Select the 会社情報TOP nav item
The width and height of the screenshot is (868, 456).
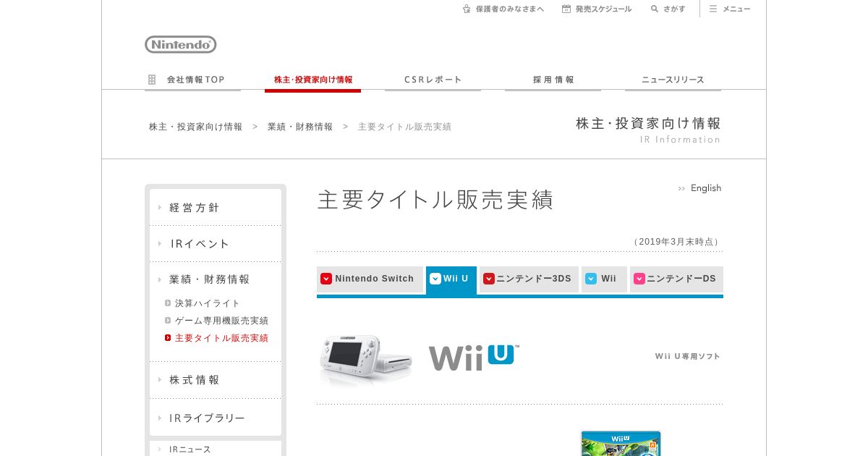(x=192, y=80)
